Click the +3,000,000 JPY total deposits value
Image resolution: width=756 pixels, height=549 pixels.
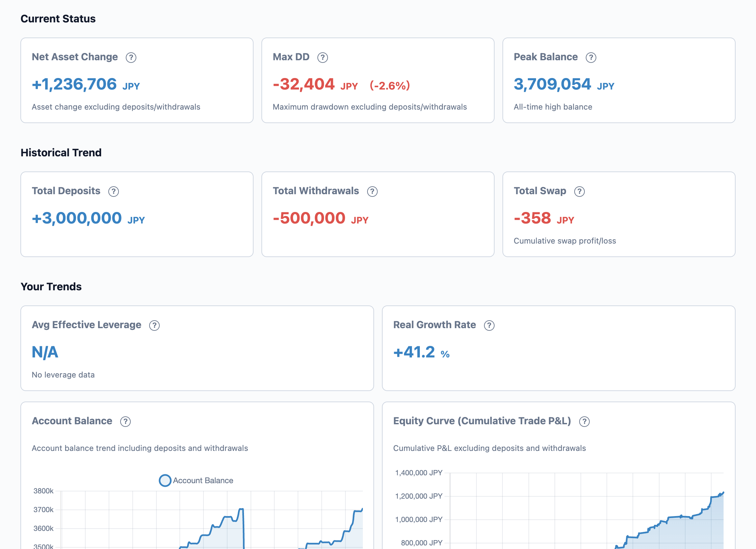pyautogui.click(x=88, y=218)
